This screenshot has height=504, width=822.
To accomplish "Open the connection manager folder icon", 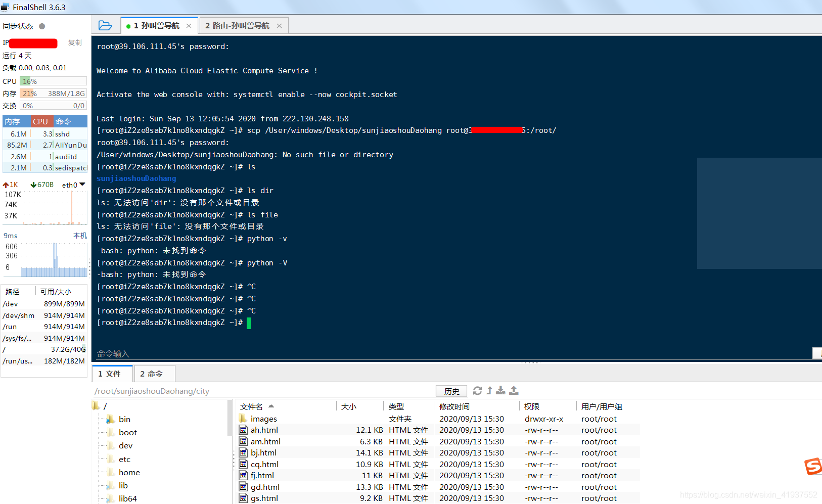I will (105, 24).
